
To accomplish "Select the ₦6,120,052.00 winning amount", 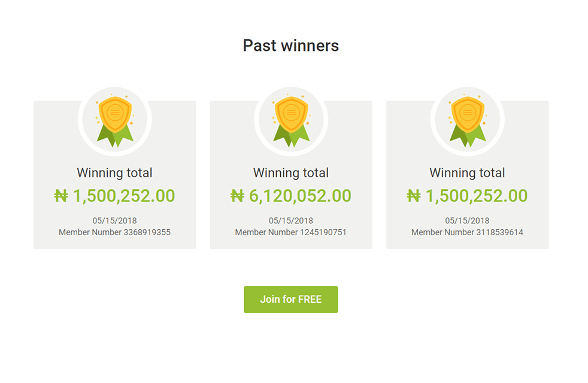I will click(291, 196).
